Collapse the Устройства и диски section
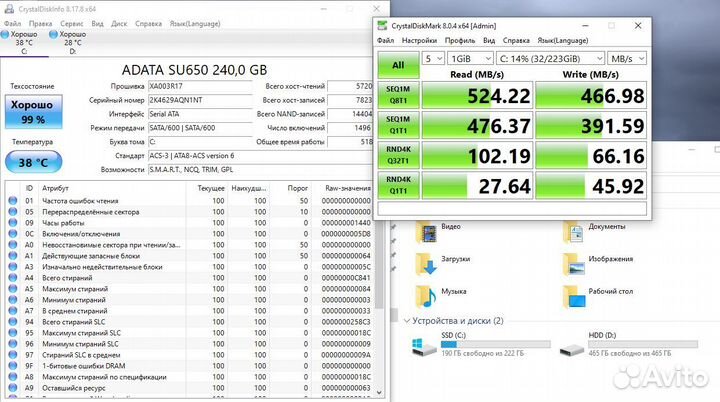 coord(407,321)
